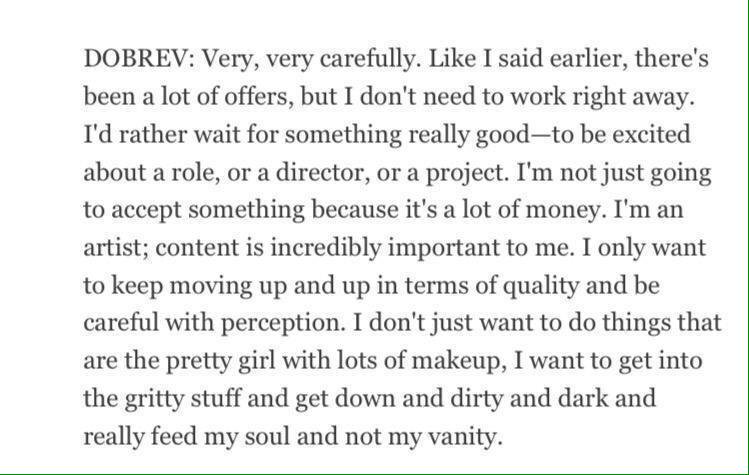Viewport: 749px width, 475px height.
Task: Click the word "project" in fourth line
Action: click(x=467, y=174)
